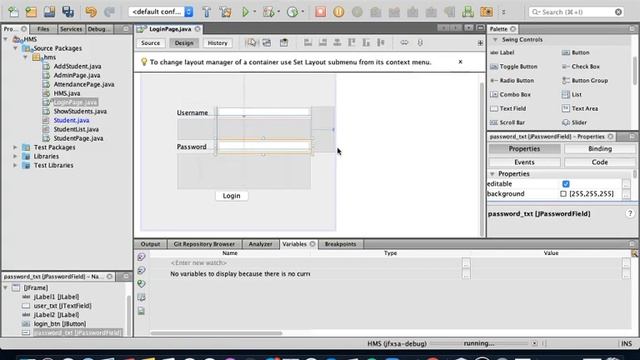Collapse the Swing Controls palette section

(x=495, y=40)
